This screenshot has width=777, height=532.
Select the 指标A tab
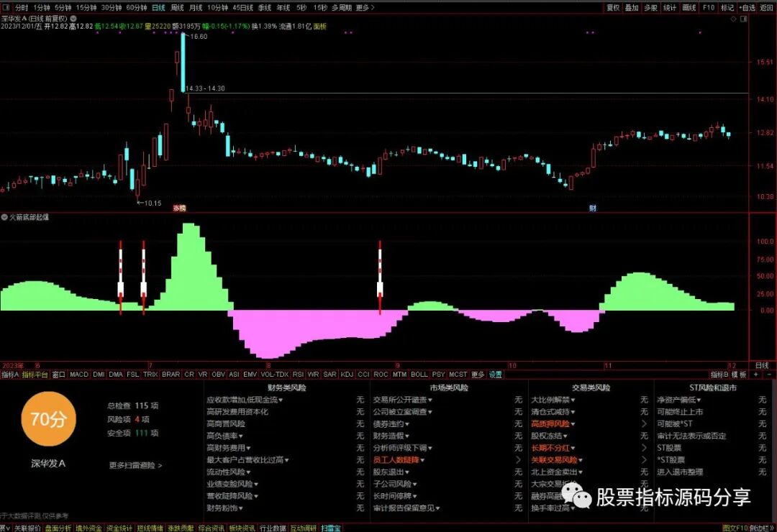click(x=10, y=375)
